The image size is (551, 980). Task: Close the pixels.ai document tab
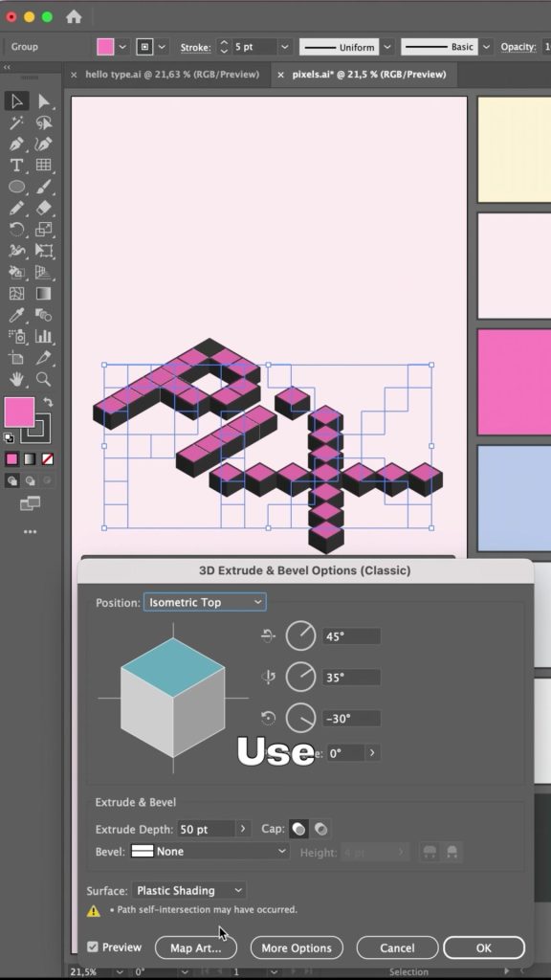point(280,75)
